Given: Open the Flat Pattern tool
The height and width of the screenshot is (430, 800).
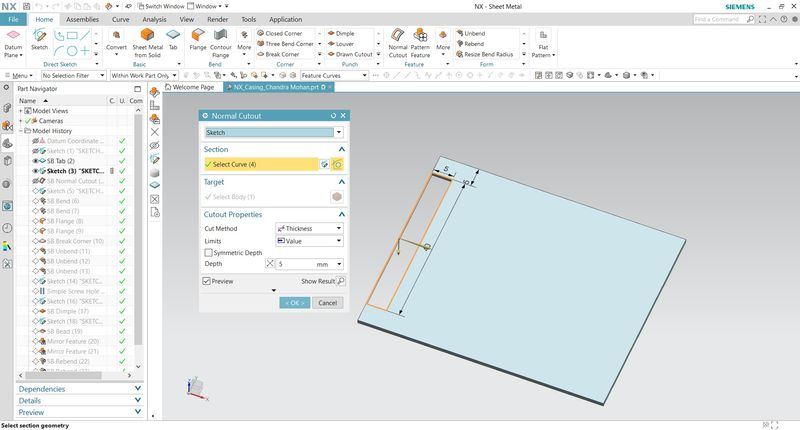Looking at the screenshot, I should coord(543,43).
